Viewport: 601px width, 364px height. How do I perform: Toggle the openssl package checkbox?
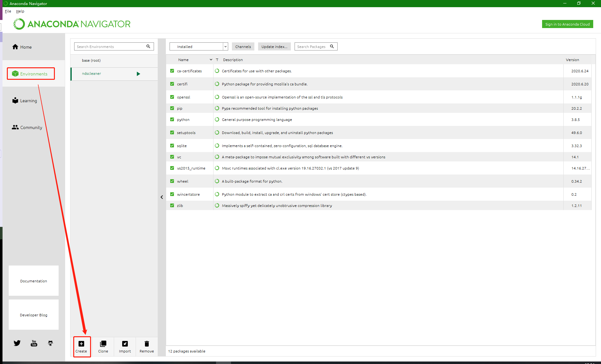click(x=172, y=97)
